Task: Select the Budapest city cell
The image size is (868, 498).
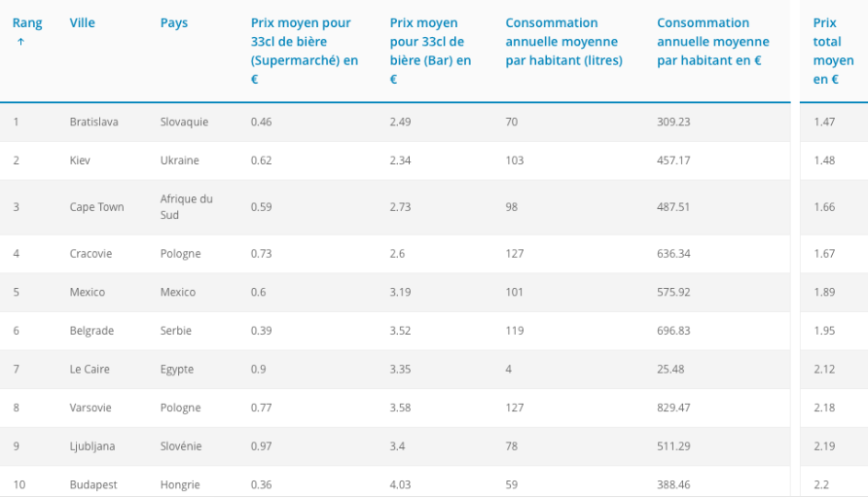Action: pyautogui.click(x=92, y=484)
